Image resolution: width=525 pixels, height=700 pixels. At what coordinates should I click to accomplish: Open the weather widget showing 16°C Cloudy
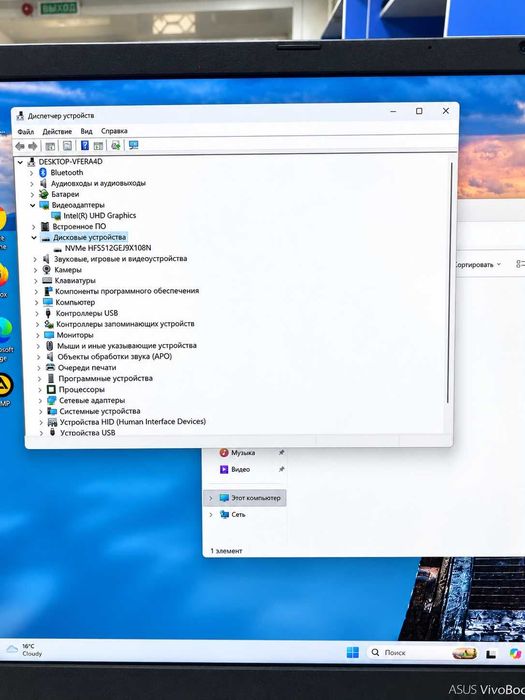[25, 650]
